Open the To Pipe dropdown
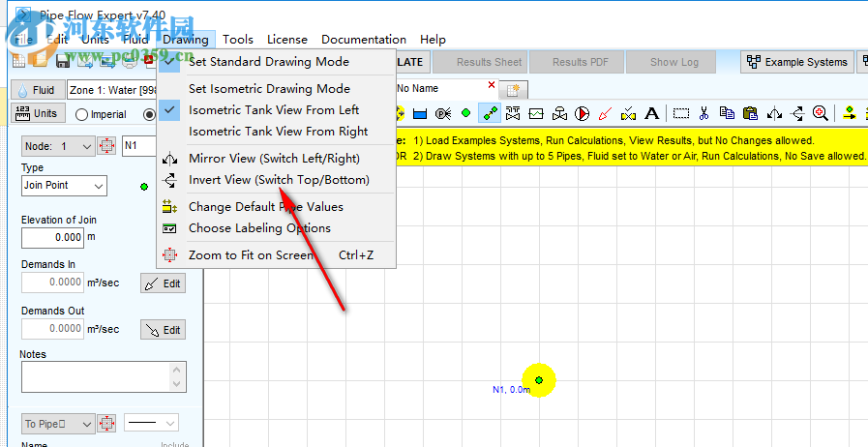The width and height of the screenshot is (868, 447). click(x=87, y=424)
